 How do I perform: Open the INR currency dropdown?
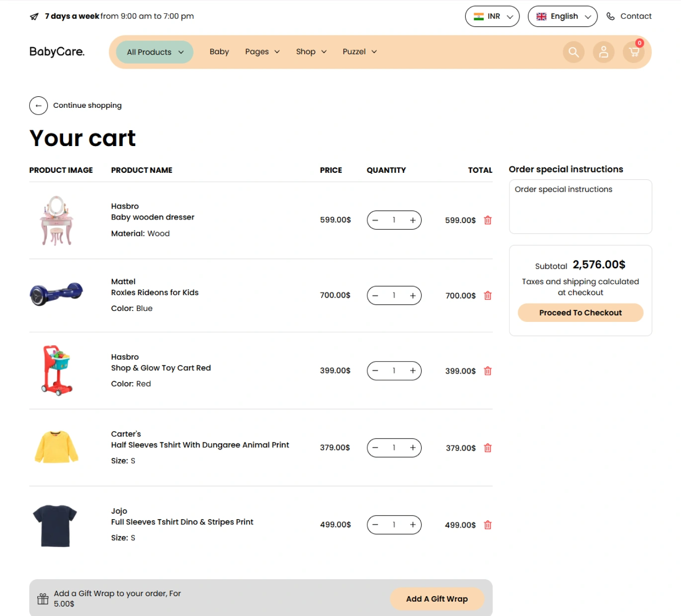tap(492, 16)
